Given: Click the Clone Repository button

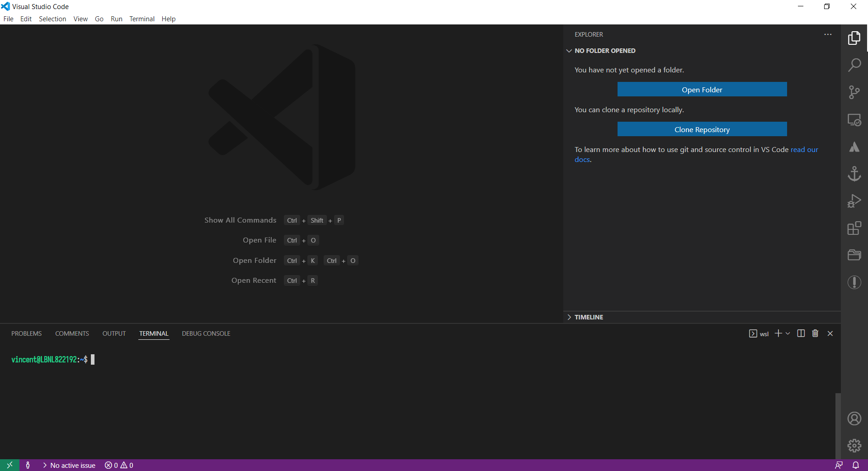Looking at the screenshot, I should [x=702, y=129].
